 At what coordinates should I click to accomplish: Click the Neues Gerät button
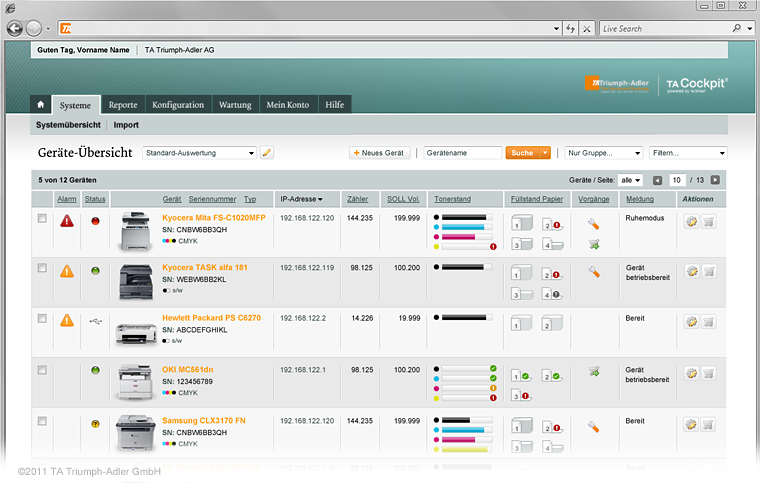point(379,153)
